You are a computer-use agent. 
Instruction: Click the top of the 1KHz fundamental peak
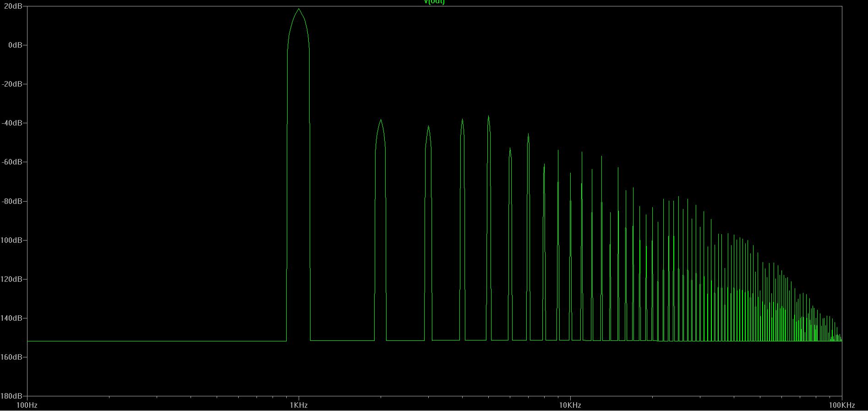pos(299,9)
